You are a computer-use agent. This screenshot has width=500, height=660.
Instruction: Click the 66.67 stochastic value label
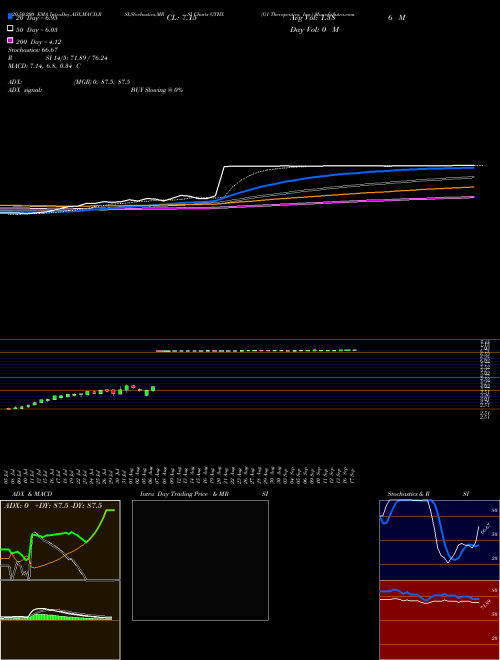pyautogui.click(x=485, y=528)
